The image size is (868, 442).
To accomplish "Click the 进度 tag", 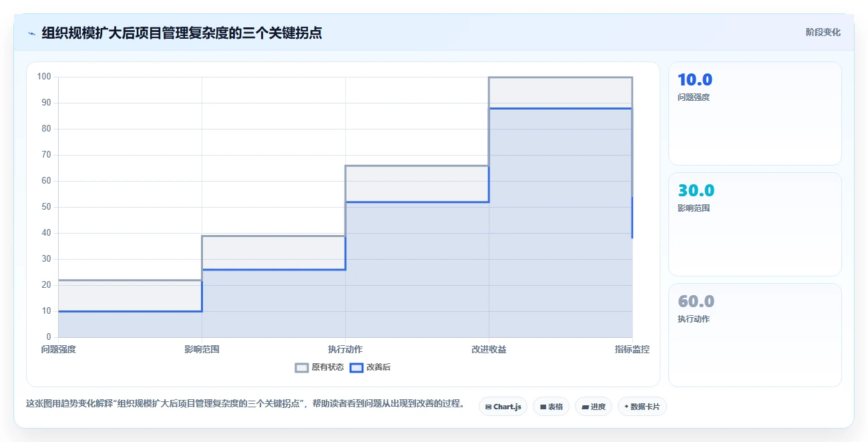I will (594, 407).
